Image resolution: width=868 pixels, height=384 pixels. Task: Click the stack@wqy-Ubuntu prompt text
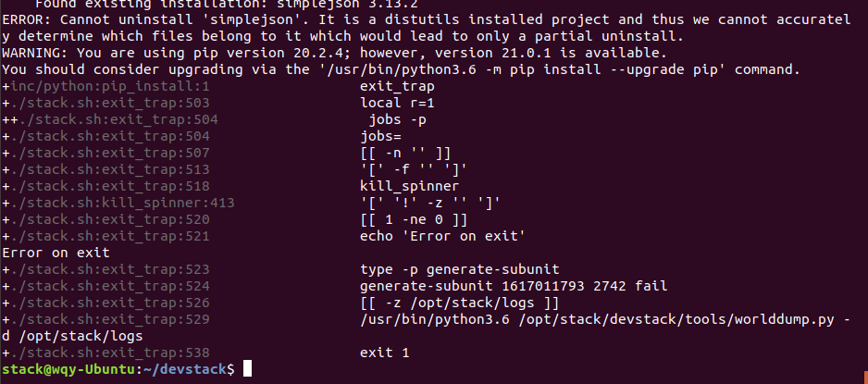pos(68,369)
